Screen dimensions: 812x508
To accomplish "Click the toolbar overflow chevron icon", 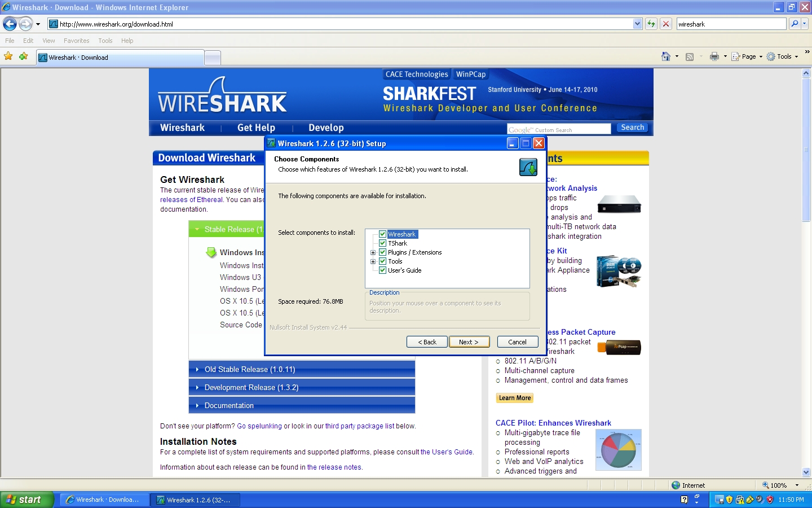I will click(807, 52).
